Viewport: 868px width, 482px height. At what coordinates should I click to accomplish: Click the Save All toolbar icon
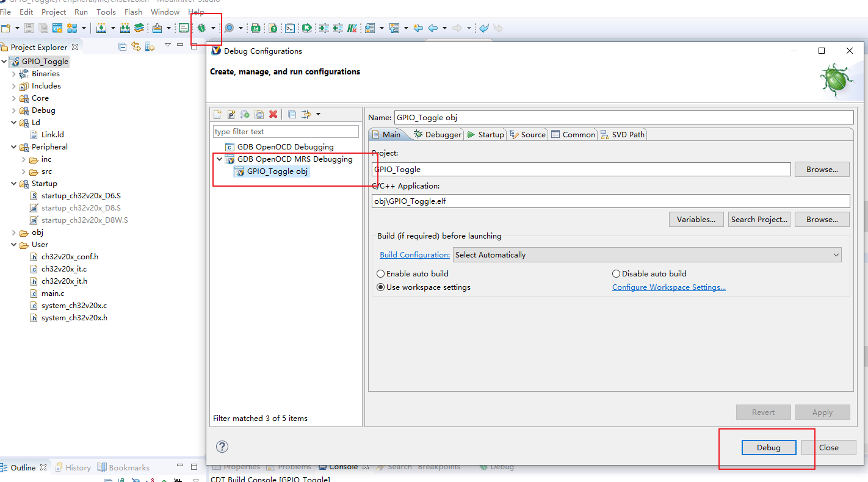43,28
